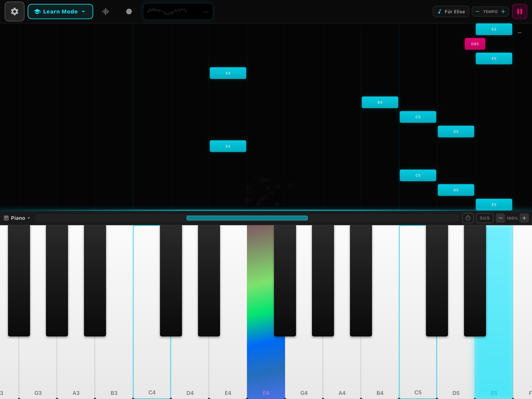Click the lower E4 falling note
Screen dimensions: 532x399
tap(228, 146)
